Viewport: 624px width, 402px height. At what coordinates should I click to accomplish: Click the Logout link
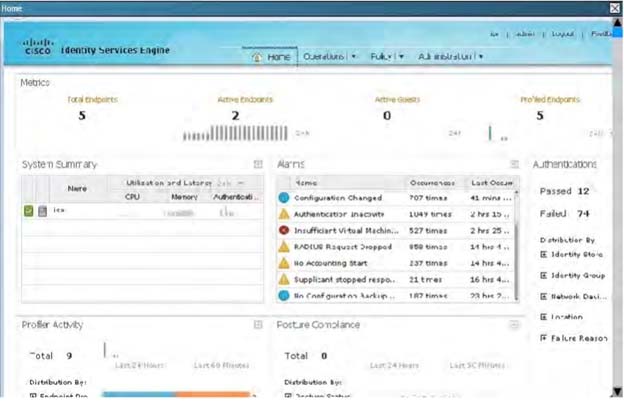(x=563, y=34)
